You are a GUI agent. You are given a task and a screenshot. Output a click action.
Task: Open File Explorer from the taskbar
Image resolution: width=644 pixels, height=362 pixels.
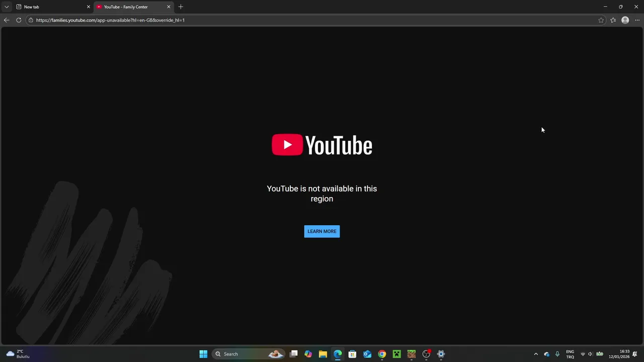(x=323, y=354)
